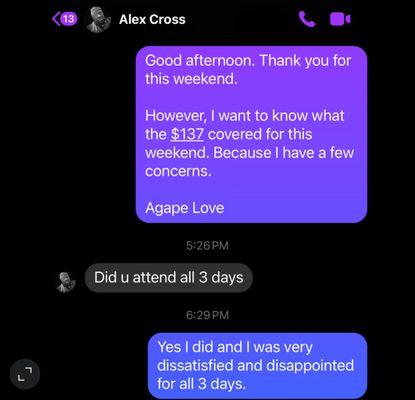Click the "However, I want to know what" line
The width and height of the screenshot is (415, 400).
(x=245, y=116)
